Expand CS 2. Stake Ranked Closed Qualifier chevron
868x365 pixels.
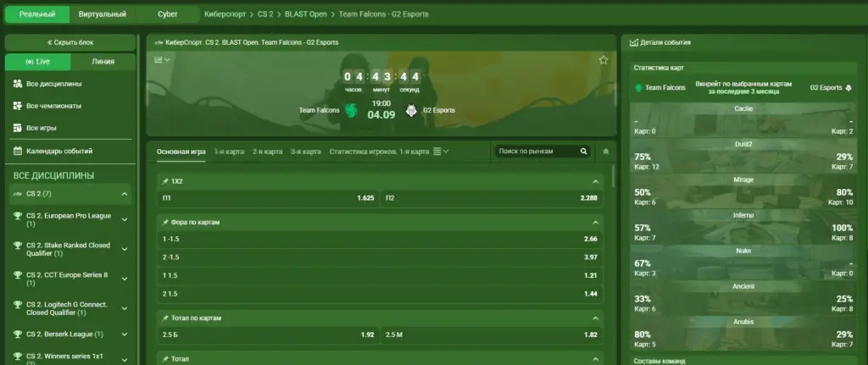[125, 250]
